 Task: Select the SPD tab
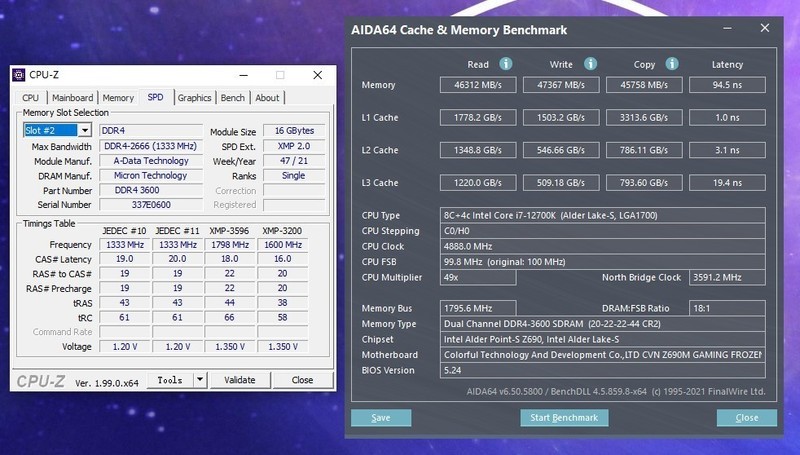tap(156, 97)
